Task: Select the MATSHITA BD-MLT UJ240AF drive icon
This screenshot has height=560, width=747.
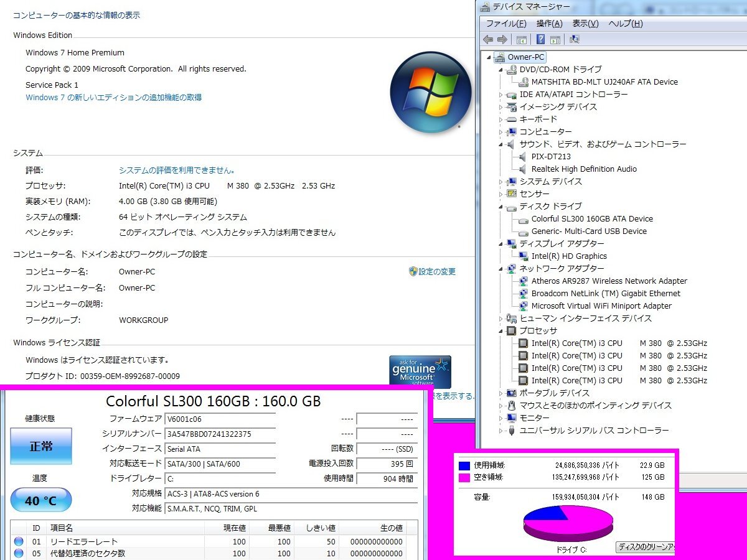Action: (524, 82)
